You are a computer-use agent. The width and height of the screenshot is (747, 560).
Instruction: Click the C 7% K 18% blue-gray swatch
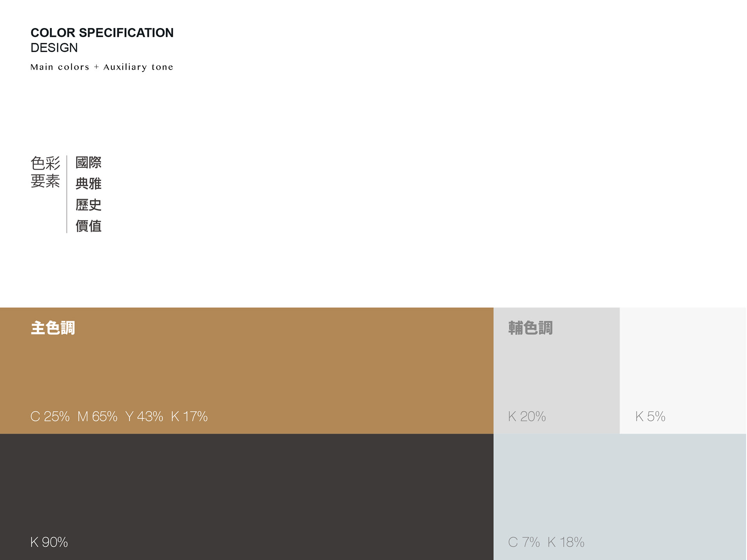pos(620,497)
